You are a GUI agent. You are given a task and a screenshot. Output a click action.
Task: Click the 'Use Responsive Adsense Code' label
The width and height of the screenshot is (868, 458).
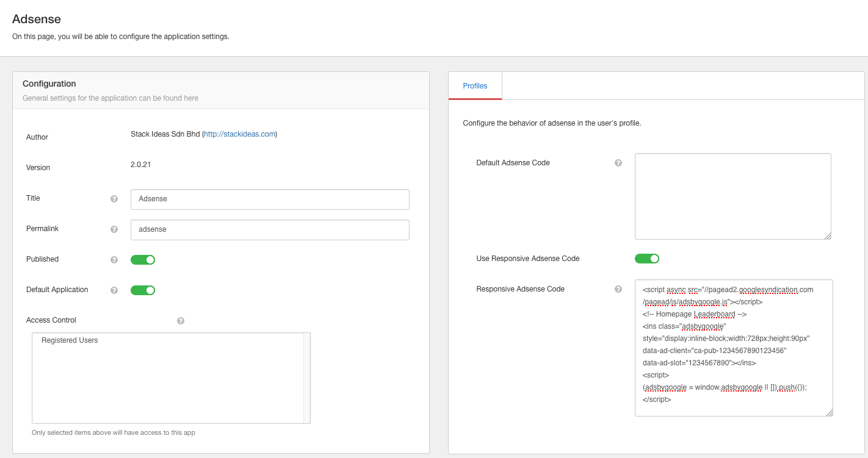tap(528, 259)
